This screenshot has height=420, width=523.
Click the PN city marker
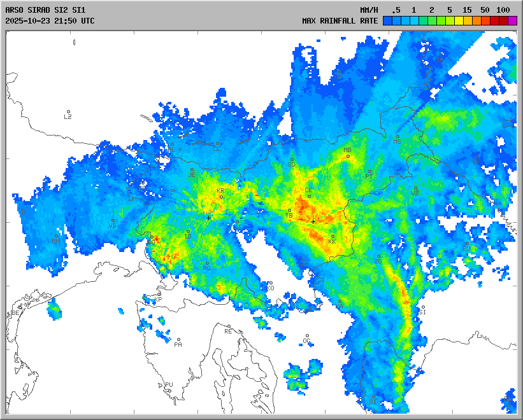coord(56,235)
